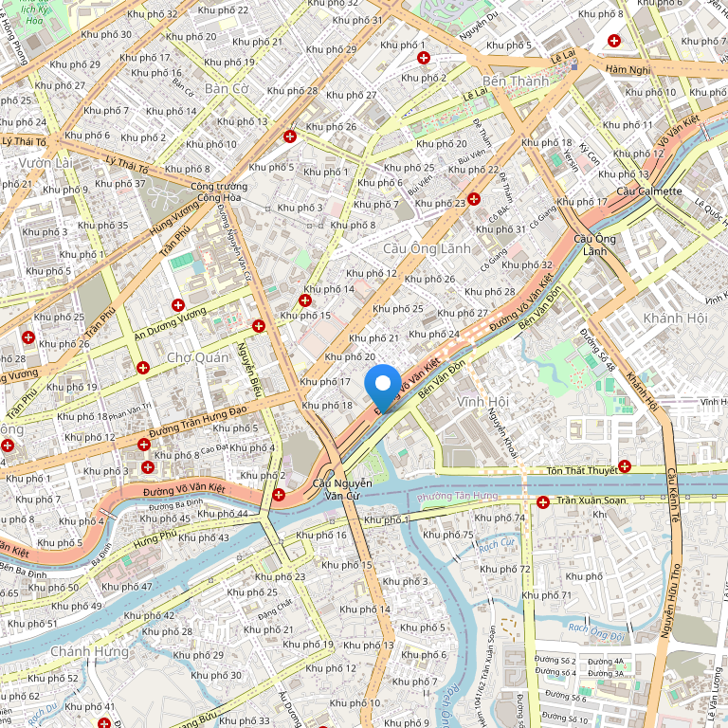The width and height of the screenshot is (728, 728).
Task: Select the hospital icon west of Cầu Nguyễn Văn Cừ
Action: [x=279, y=495]
